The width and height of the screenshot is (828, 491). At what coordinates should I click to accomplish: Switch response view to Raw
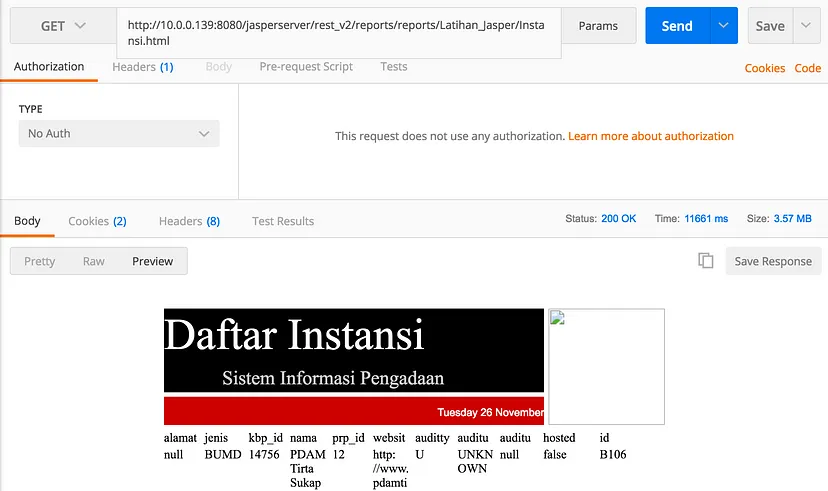pyautogui.click(x=93, y=261)
